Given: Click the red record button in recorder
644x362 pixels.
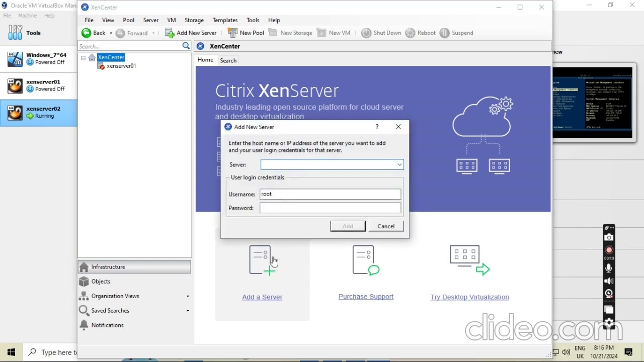Looking at the screenshot, I should (x=609, y=250).
